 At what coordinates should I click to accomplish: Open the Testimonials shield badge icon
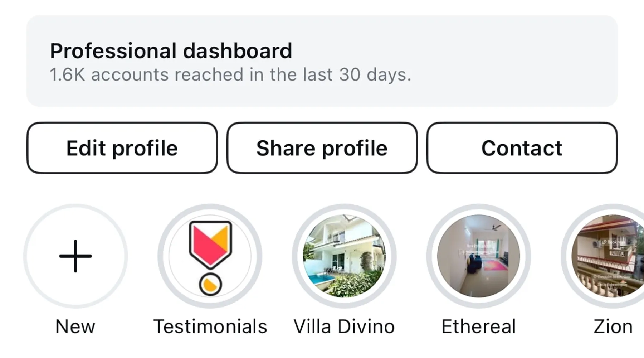pyautogui.click(x=210, y=244)
